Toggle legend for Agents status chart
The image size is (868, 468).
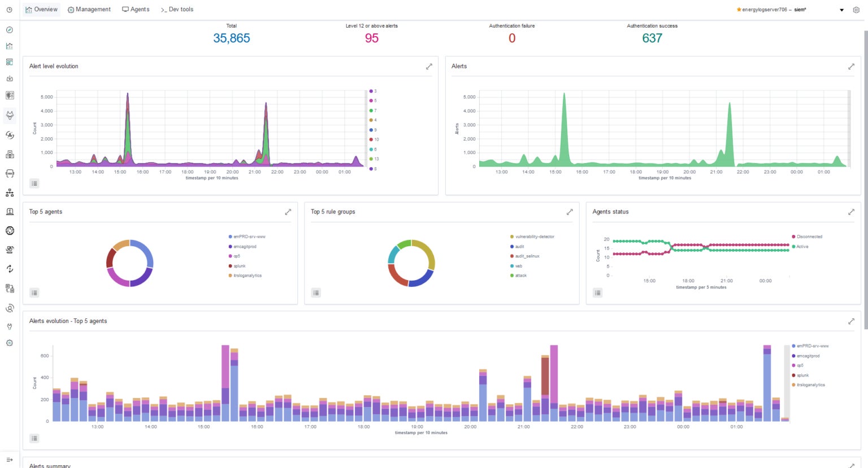(598, 292)
